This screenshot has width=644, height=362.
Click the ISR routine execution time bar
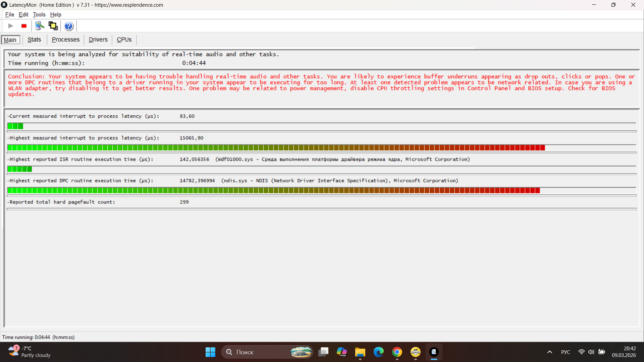pos(321,169)
